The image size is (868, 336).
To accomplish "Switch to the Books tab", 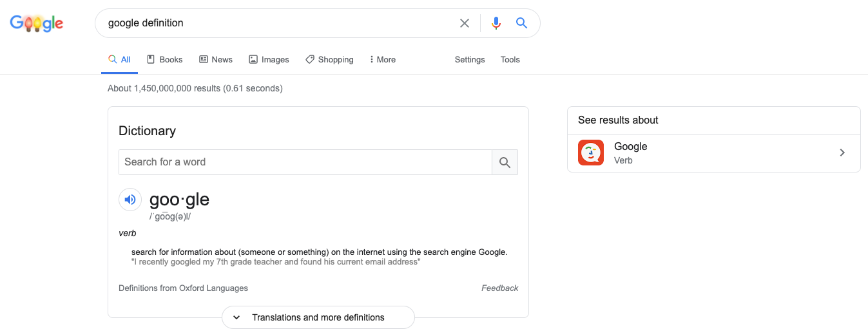I will [x=165, y=59].
